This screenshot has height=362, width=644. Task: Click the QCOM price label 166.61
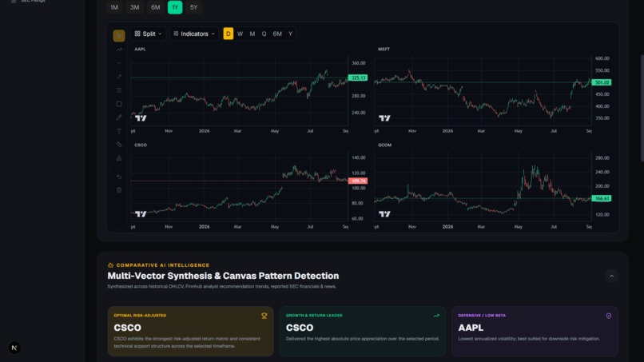coord(602,198)
